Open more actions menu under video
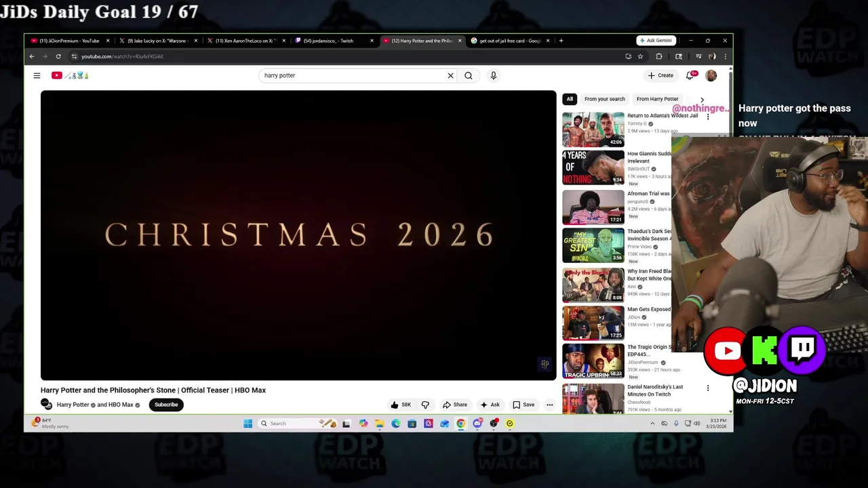868x488 pixels. [x=549, y=405]
